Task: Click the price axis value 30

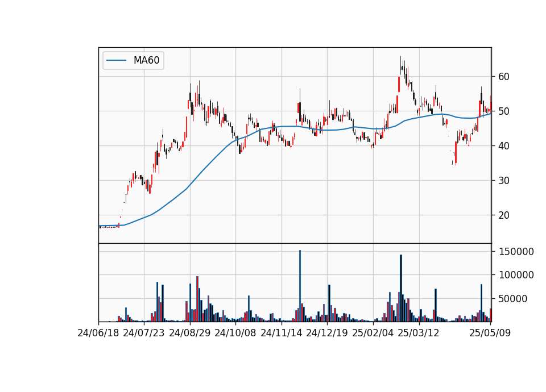Action: [x=504, y=181]
